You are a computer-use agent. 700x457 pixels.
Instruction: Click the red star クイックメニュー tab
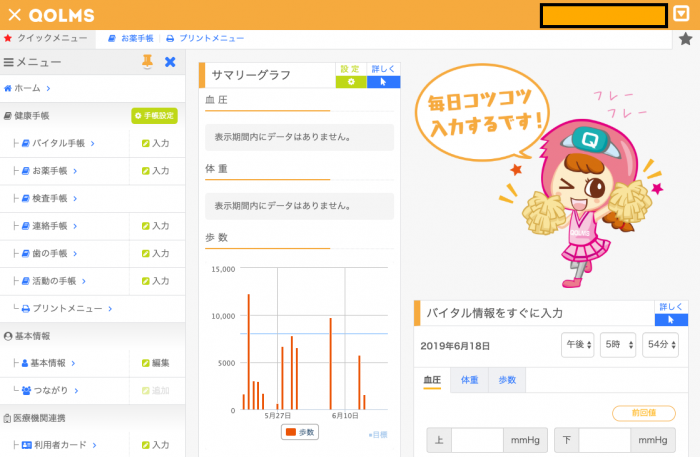click(46, 38)
